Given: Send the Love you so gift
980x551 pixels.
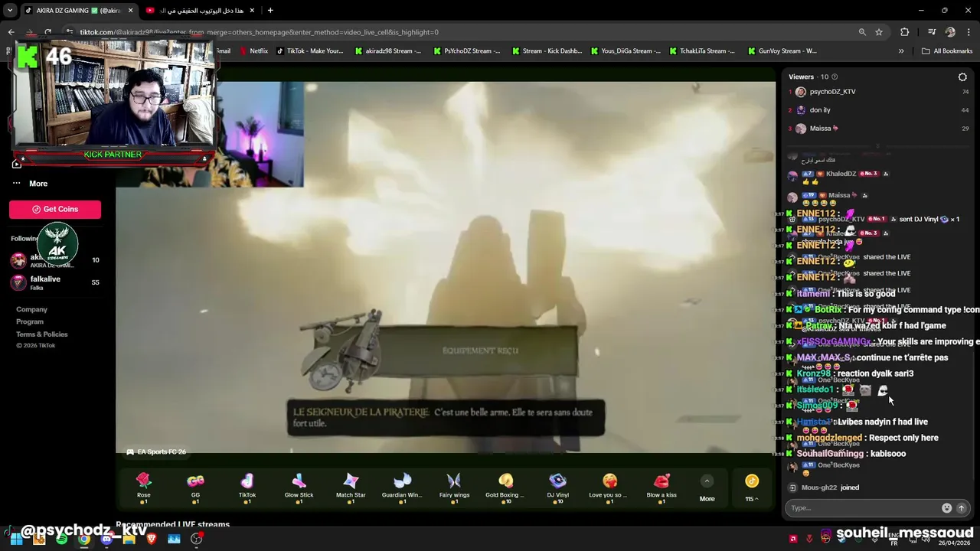Looking at the screenshot, I should pos(609,486).
